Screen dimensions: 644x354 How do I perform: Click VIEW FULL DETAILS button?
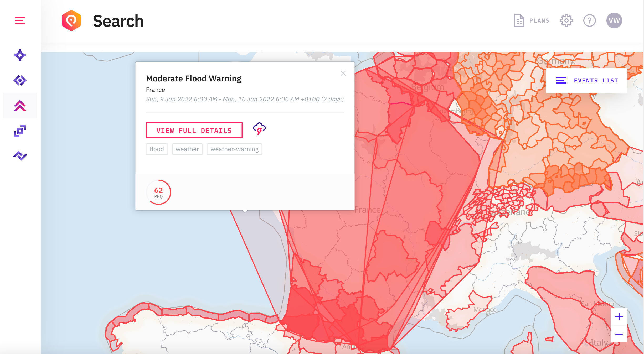(194, 130)
